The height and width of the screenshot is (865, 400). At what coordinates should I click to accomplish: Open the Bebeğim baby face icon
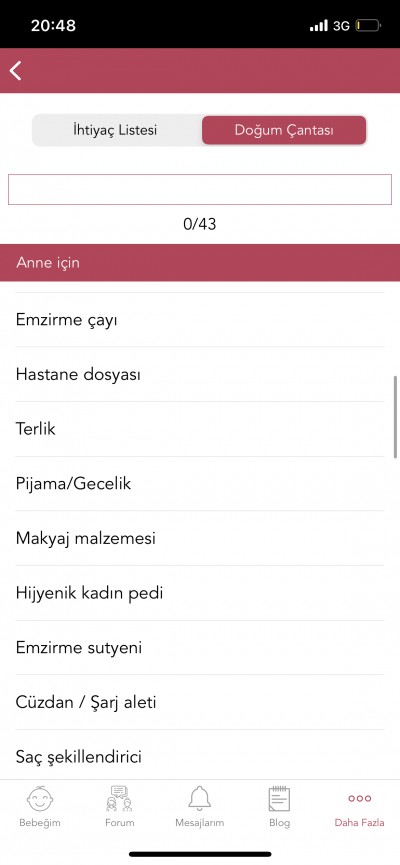pyautogui.click(x=40, y=799)
